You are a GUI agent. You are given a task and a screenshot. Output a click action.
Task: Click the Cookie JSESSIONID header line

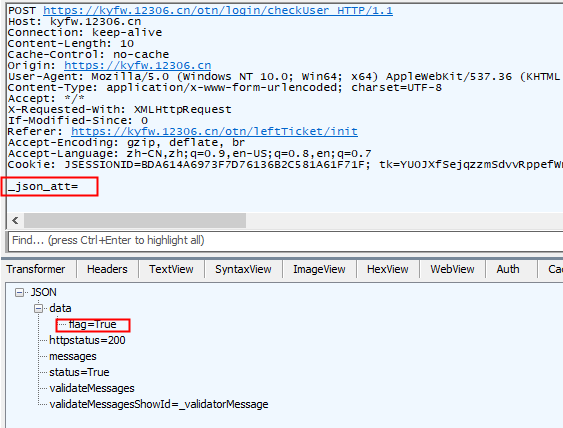click(x=285, y=164)
